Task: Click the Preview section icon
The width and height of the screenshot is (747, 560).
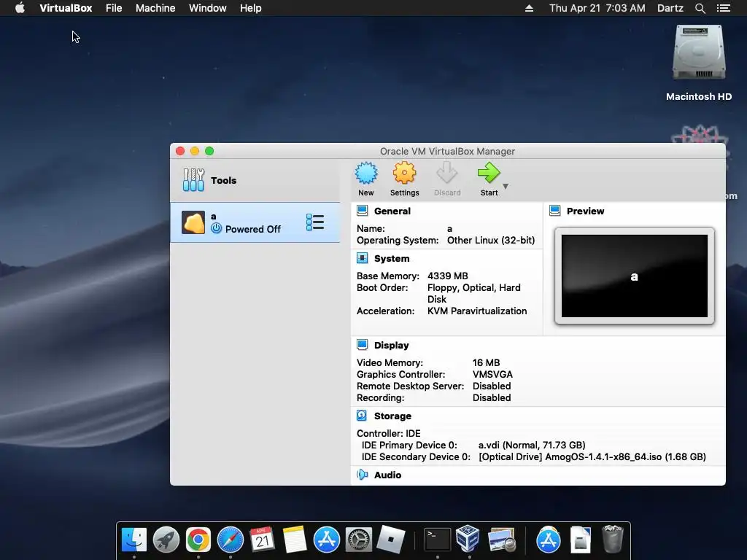Action: (555, 211)
